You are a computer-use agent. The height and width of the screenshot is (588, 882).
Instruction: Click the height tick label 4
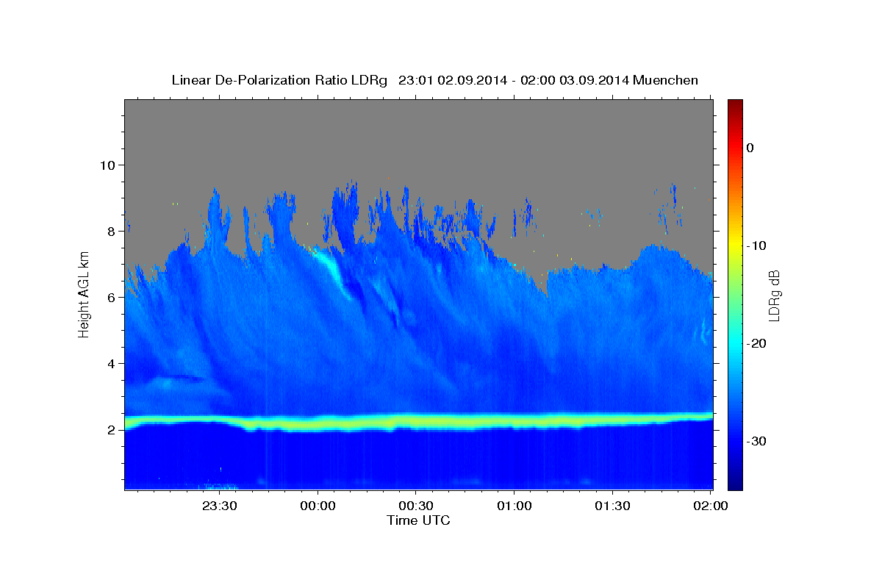tap(110, 363)
